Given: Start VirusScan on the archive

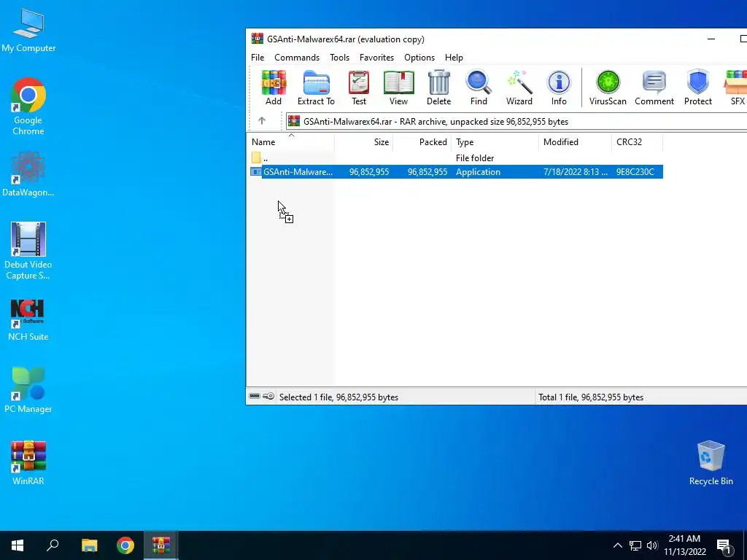Looking at the screenshot, I should (x=608, y=87).
